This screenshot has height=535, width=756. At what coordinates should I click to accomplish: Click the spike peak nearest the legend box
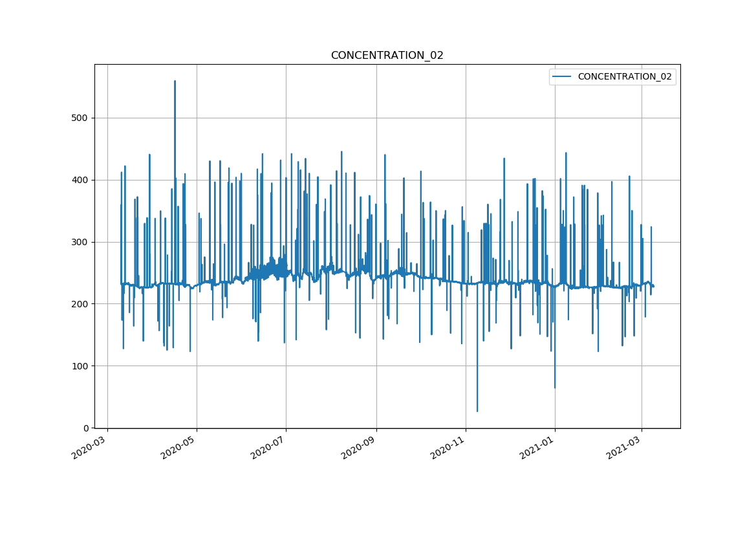click(x=566, y=153)
